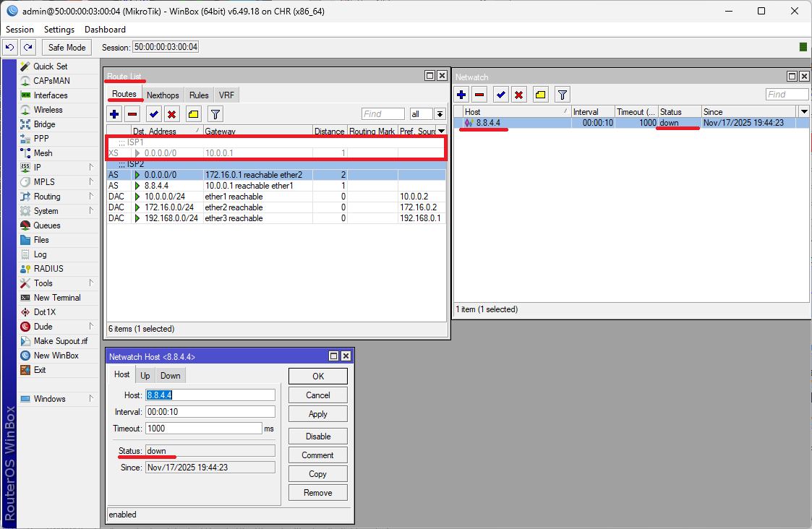This screenshot has height=529, width=812.
Task: Open the 'all' filter dropdown in Route List
Action: [x=439, y=114]
